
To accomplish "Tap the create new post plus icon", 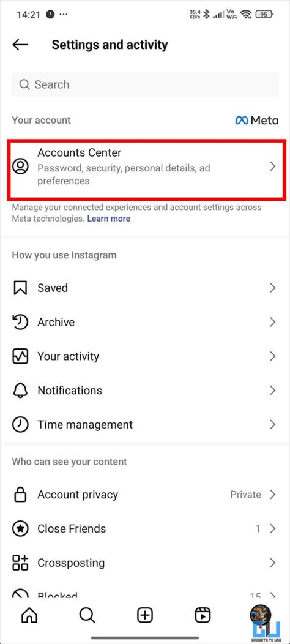I will [144, 615].
